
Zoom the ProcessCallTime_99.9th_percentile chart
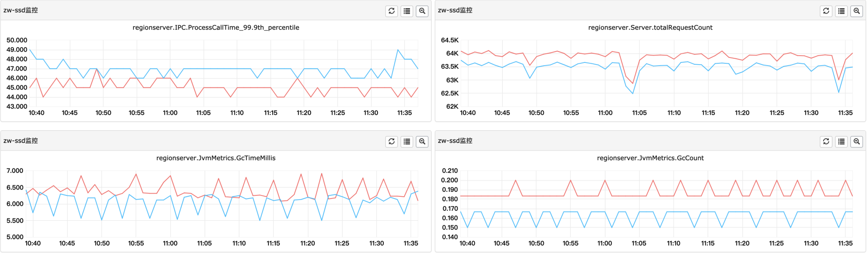click(422, 11)
